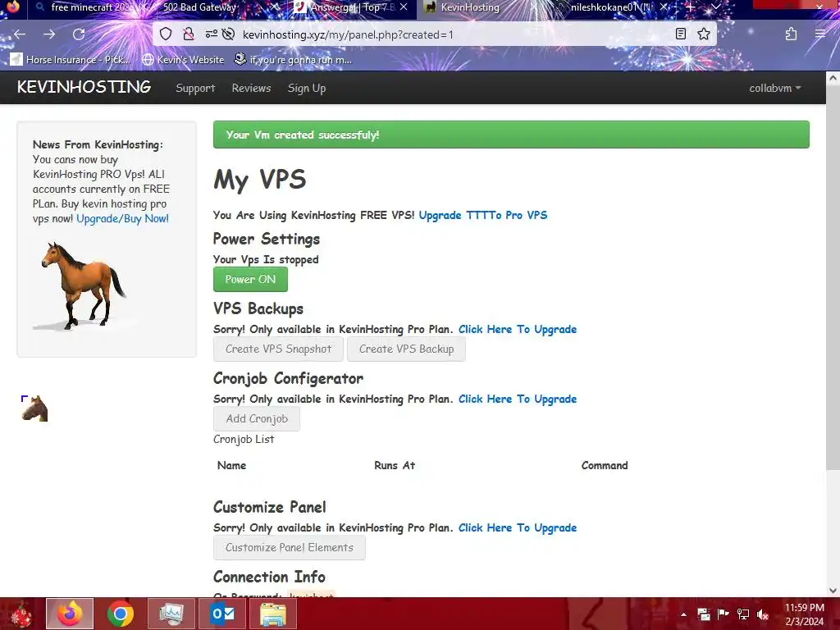Screen dimensions: 840x630
Task: Launch Google Chrome from taskbar
Action: tap(120, 614)
